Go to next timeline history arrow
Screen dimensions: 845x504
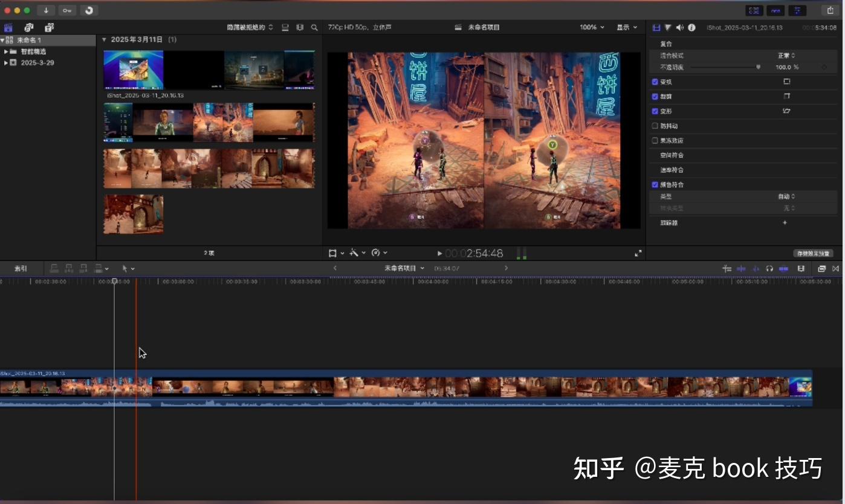506,268
